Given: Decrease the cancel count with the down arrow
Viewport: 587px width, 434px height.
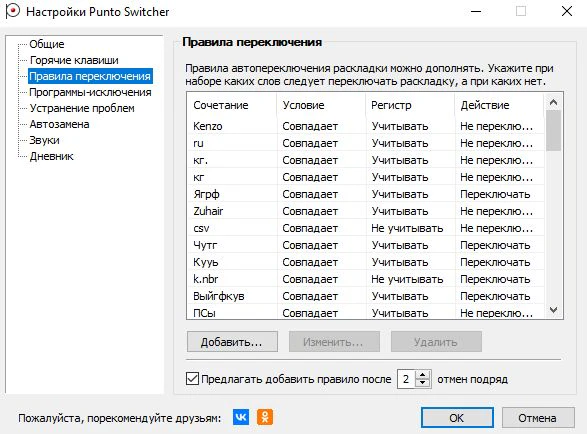Looking at the screenshot, I should (x=423, y=383).
